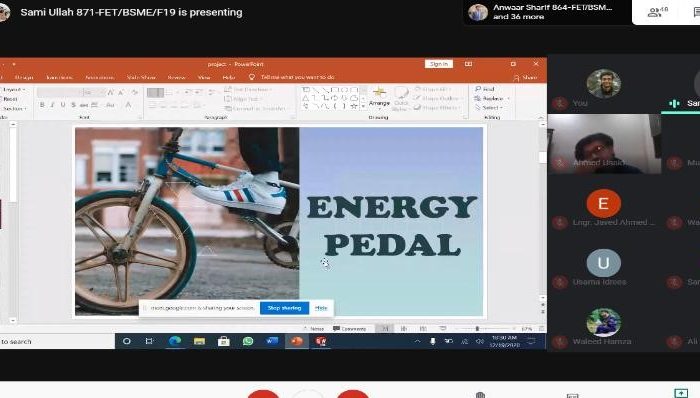Image resolution: width=700 pixels, height=398 pixels.
Task: Open the Select dropdown in Editing
Action: coord(490,108)
